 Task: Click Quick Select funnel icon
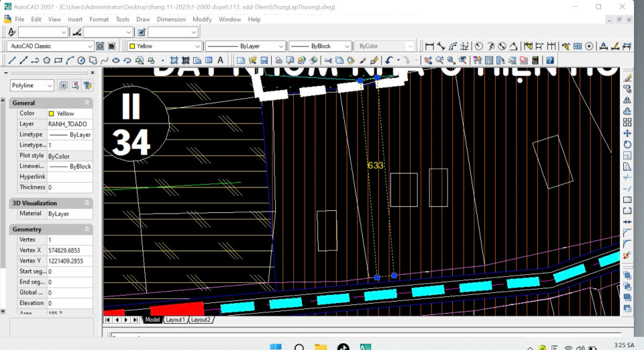pyautogui.click(x=87, y=85)
